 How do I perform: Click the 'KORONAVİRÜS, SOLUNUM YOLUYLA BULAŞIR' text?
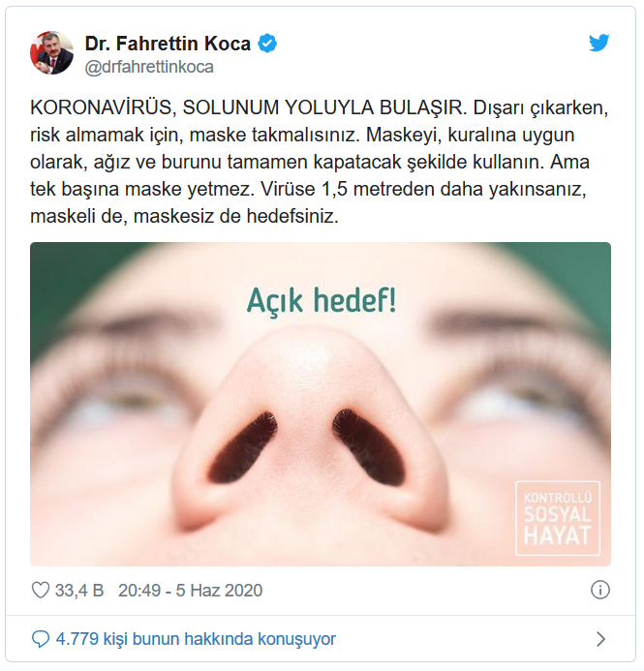[x=249, y=107]
